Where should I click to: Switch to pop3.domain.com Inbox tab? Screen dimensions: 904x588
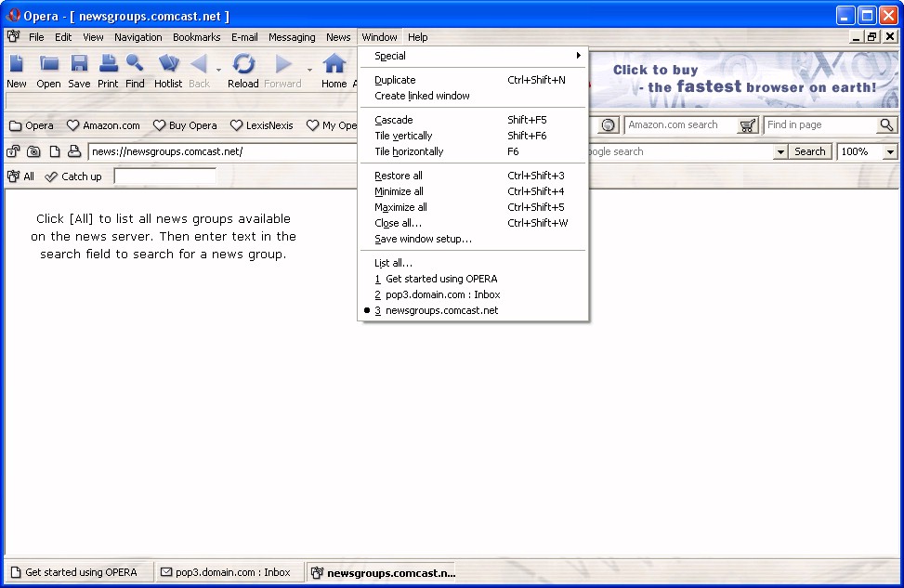pos(228,572)
